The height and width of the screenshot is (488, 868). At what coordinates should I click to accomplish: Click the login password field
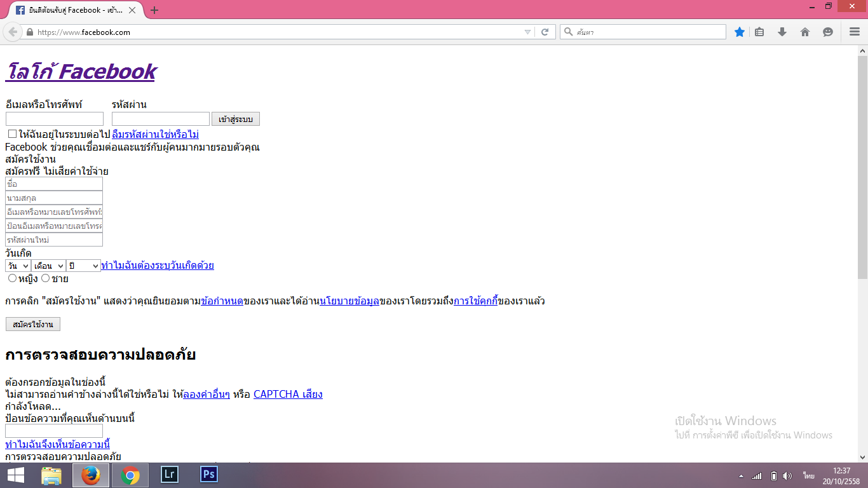point(161,119)
